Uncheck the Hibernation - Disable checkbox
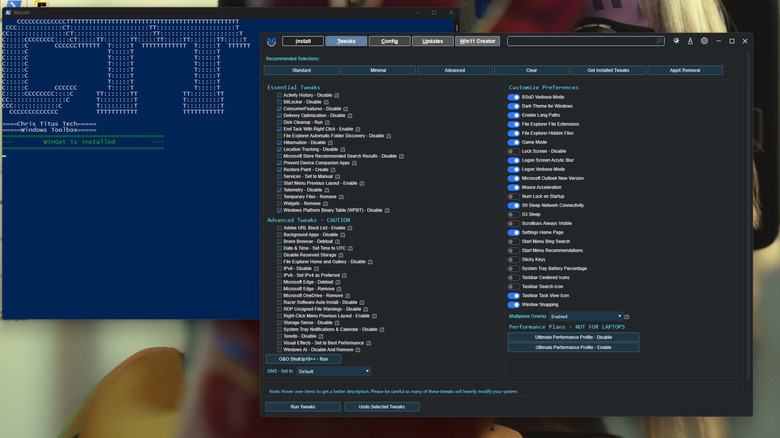 (x=280, y=142)
